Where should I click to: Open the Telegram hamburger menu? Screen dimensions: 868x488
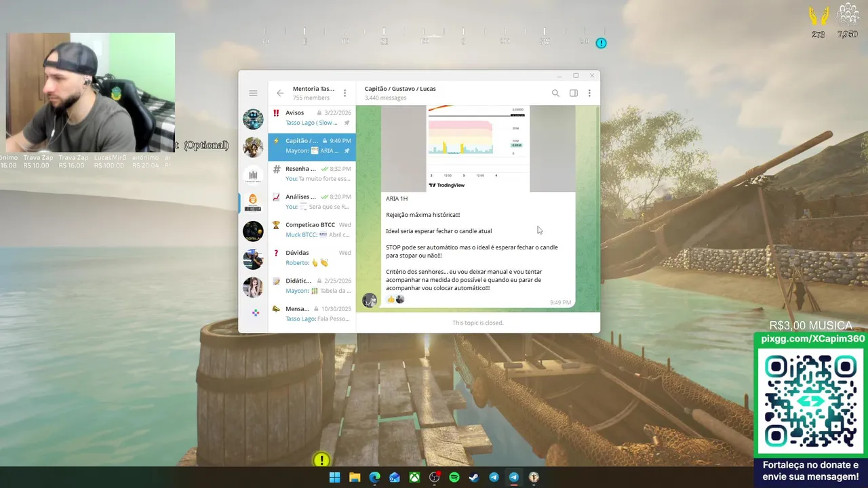coord(253,94)
